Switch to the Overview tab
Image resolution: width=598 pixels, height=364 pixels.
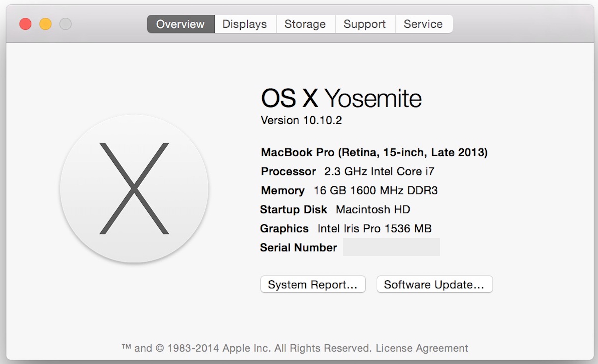click(x=181, y=24)
